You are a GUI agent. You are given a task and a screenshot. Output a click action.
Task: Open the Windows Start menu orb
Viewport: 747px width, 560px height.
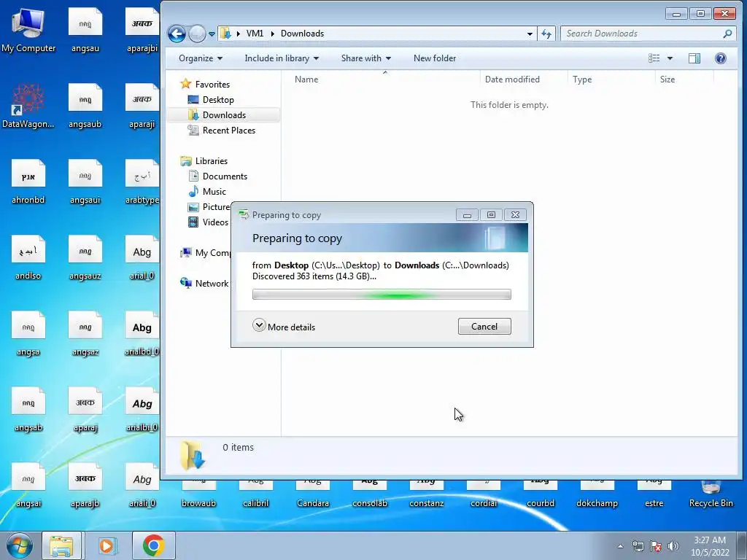pos(20,545)
